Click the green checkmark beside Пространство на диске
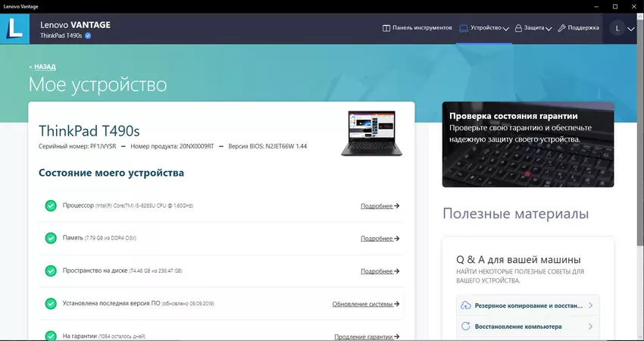 [51, 271]
